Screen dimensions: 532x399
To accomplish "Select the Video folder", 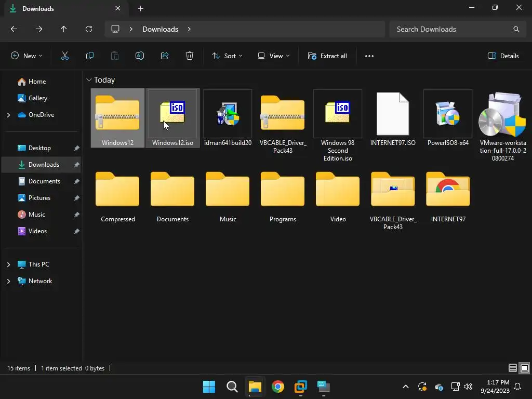I will click(x=338, y=197).
